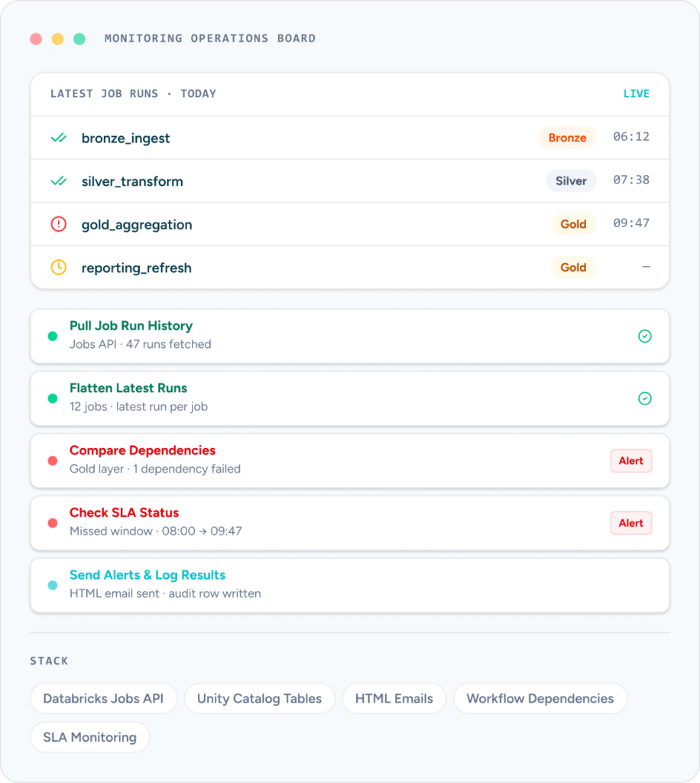Open the Send Alerts & Log Results step

point(350,585)
